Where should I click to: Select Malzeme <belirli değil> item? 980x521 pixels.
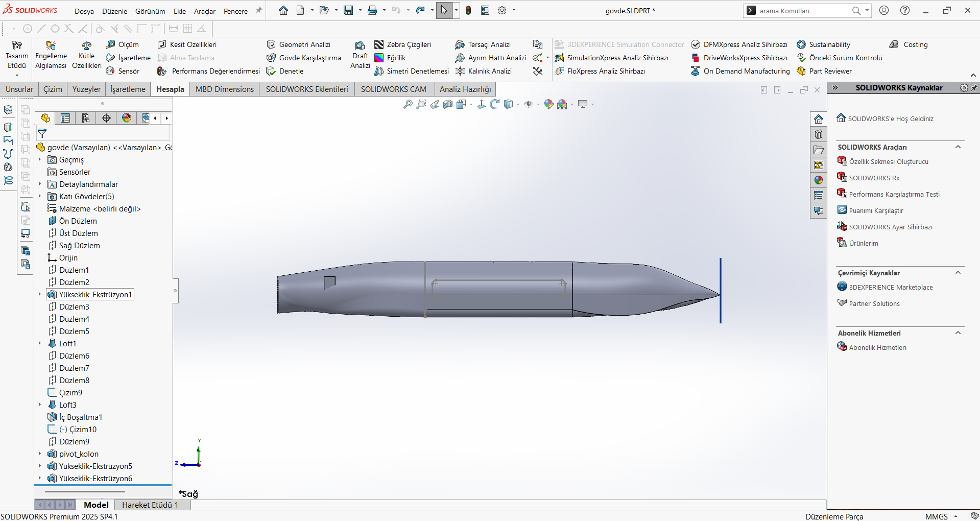click(x=100, y=209)
